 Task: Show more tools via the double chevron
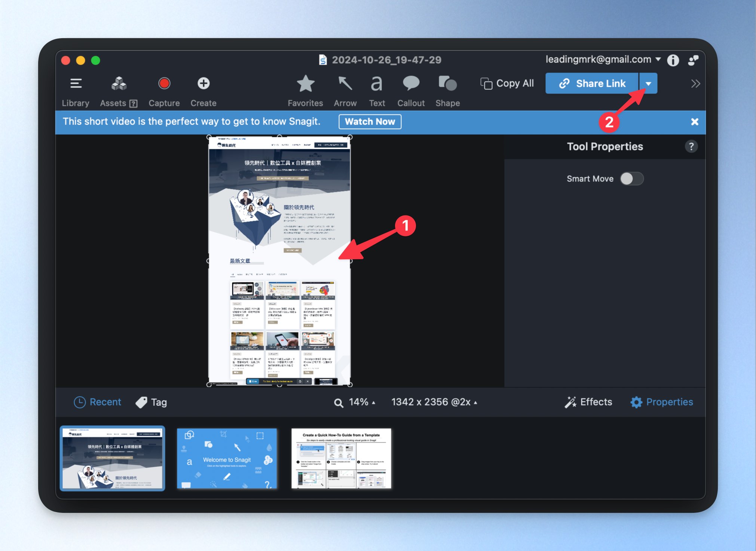coord(695,83)
